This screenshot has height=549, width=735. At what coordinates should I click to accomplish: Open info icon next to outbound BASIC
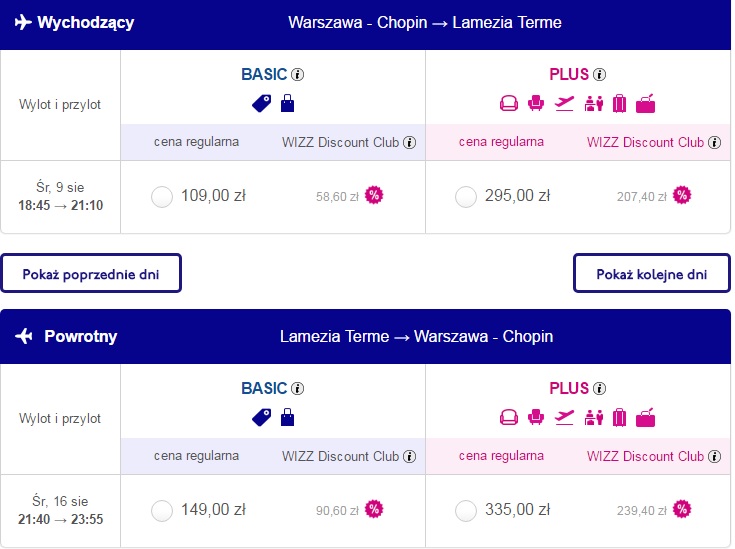click(297, 75)
